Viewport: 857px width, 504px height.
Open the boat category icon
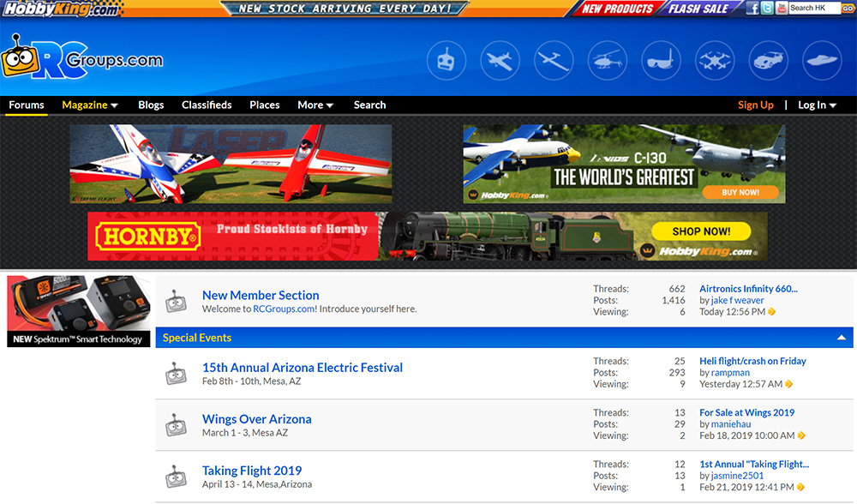point(822,61)
